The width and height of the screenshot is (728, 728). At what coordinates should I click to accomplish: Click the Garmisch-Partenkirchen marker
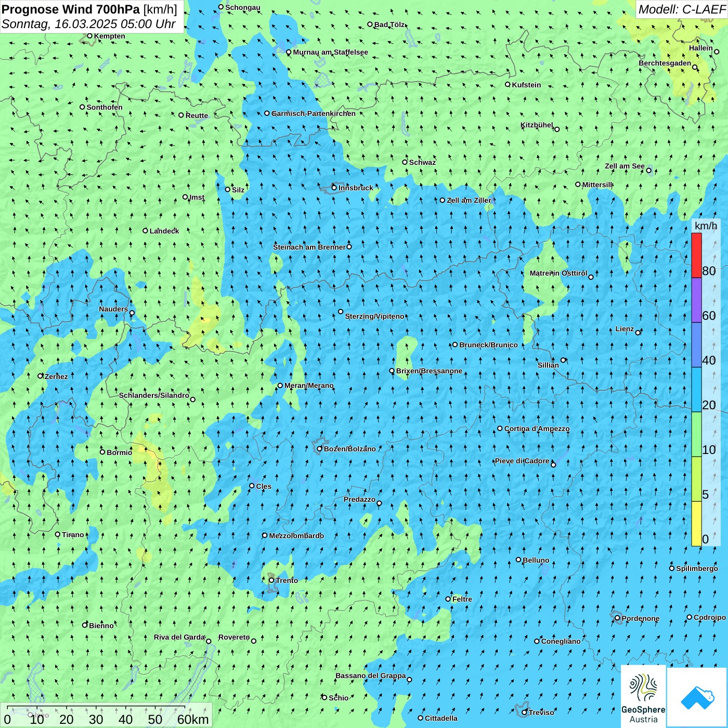tap(267, 113)
